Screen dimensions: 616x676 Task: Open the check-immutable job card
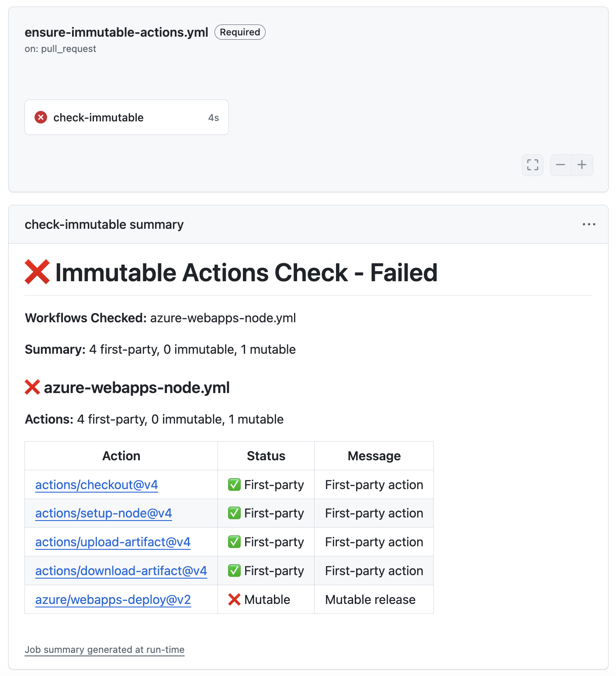pyautogui.click(x=126, y=117)
